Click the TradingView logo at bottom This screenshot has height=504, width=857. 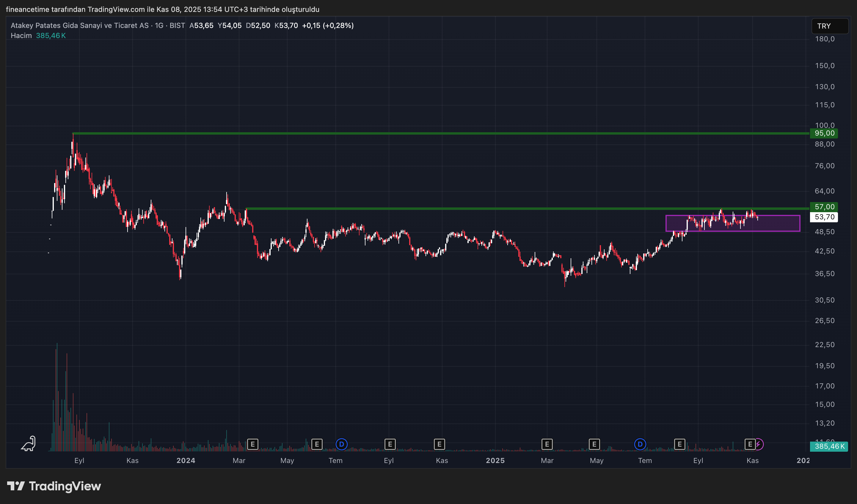click(54, 486)
